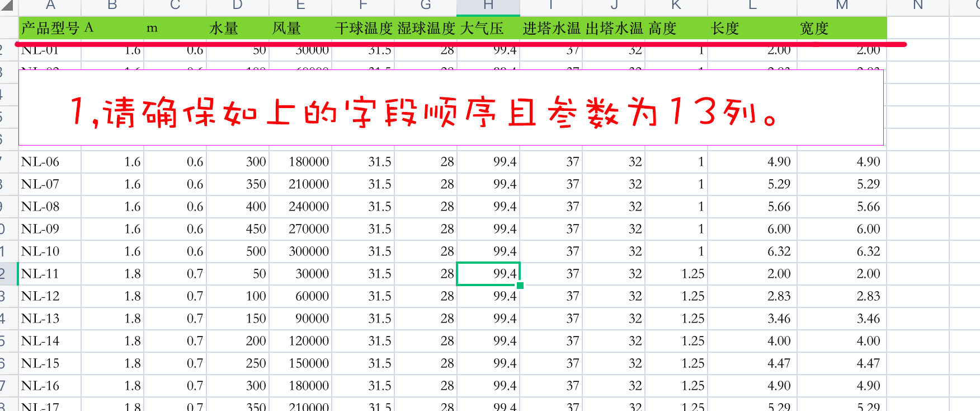Click the 出塔水温 header cell
This screenshot has width=980, height=411.
click(614, 28)
